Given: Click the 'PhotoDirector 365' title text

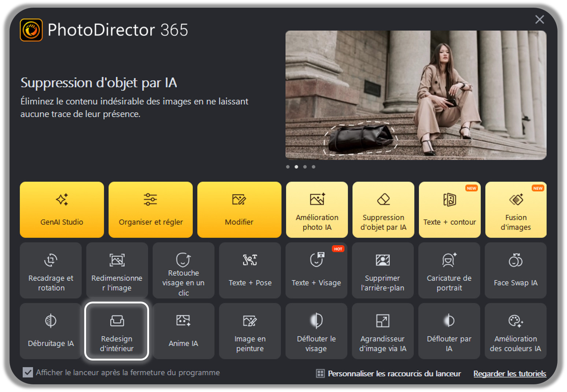Looking at the screenshot, I should point(118,30).
